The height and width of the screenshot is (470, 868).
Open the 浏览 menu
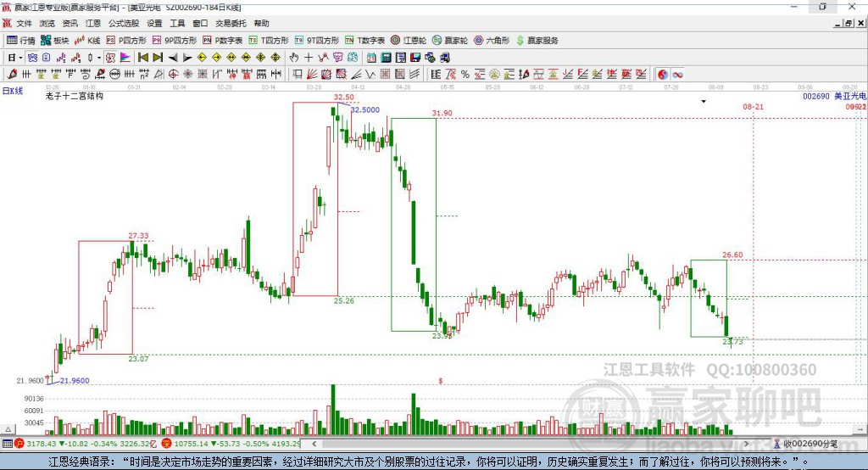tap(47, 23)
